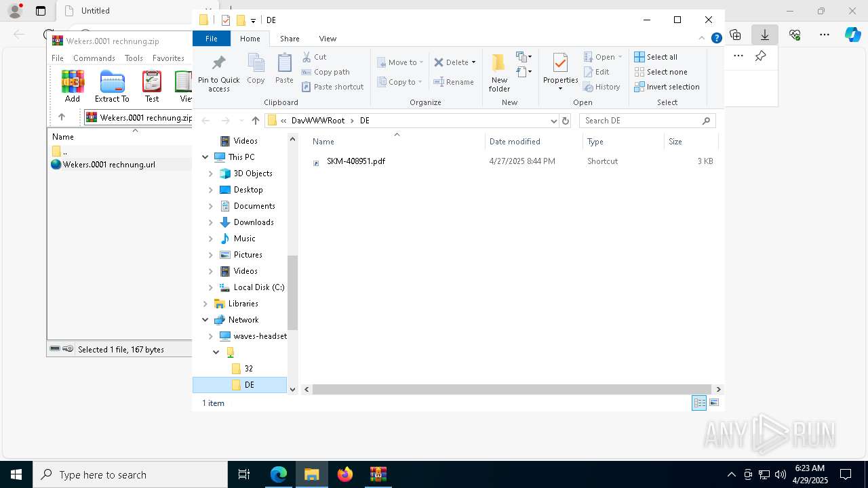The image size is (868, 488).
Task: Open the Windows Start menu
Action: [x=16, y=474]
